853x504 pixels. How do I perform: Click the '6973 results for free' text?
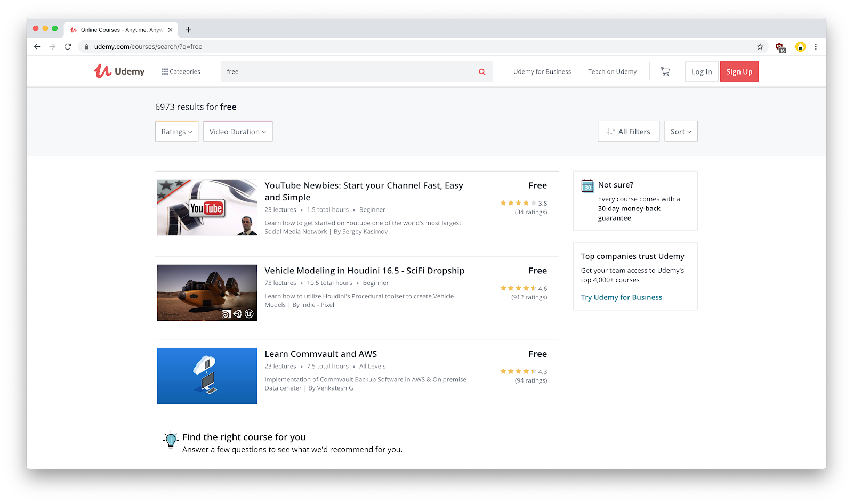click(196, 107)
